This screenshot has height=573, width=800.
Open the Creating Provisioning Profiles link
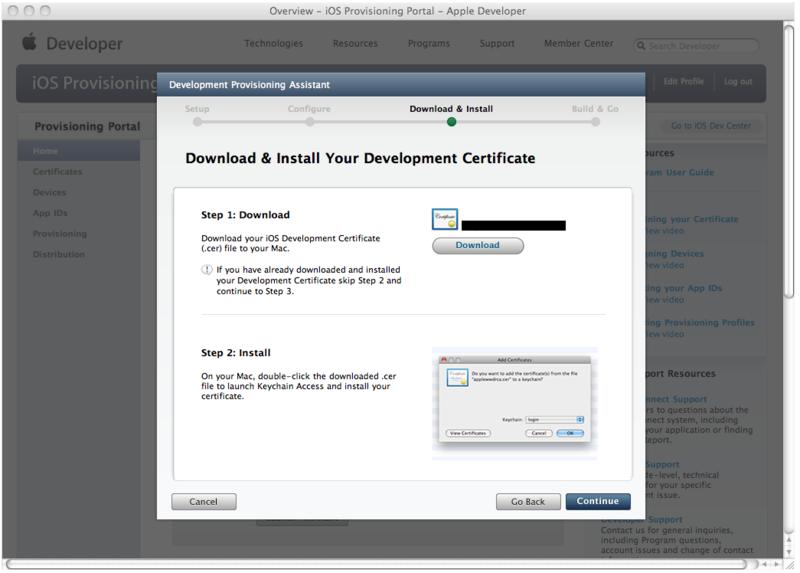700,322
